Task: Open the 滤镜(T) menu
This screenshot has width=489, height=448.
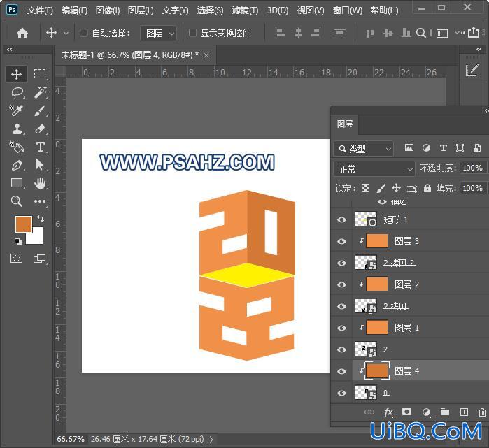Action: [x=245, y=10]
